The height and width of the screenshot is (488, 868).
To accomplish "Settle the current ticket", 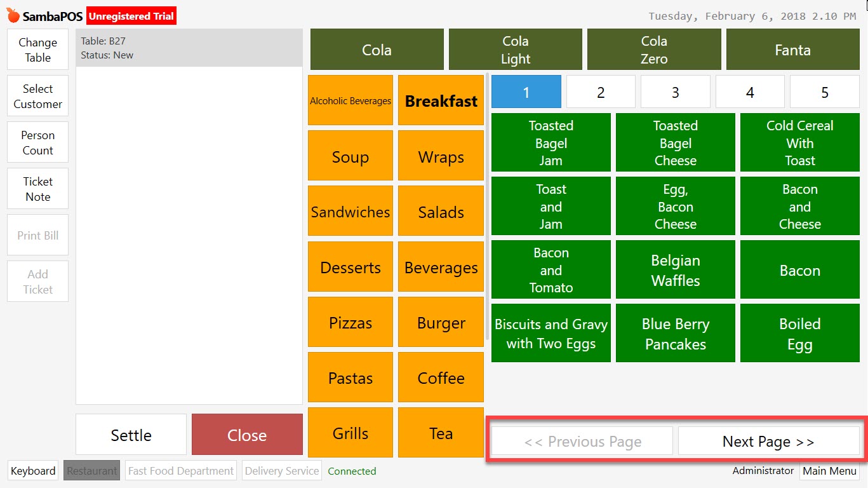I will [x=131, y=434].
